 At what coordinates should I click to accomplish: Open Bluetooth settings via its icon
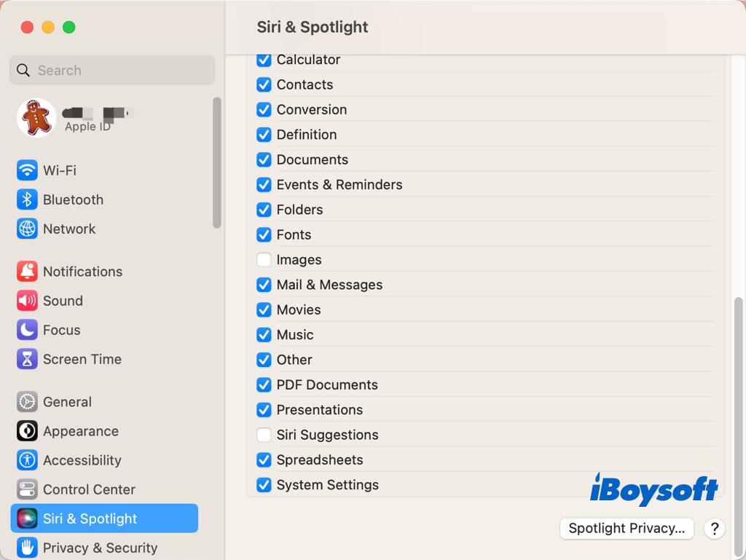click(x=27, y=200)
